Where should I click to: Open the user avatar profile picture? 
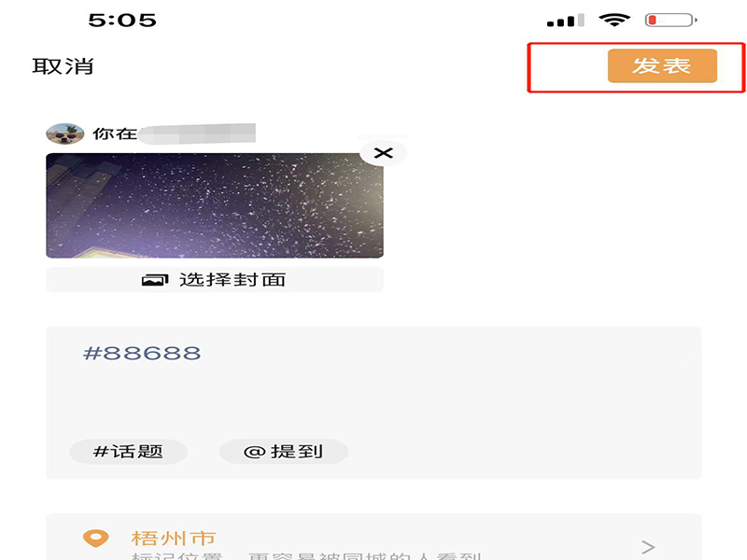click(65, 133)
